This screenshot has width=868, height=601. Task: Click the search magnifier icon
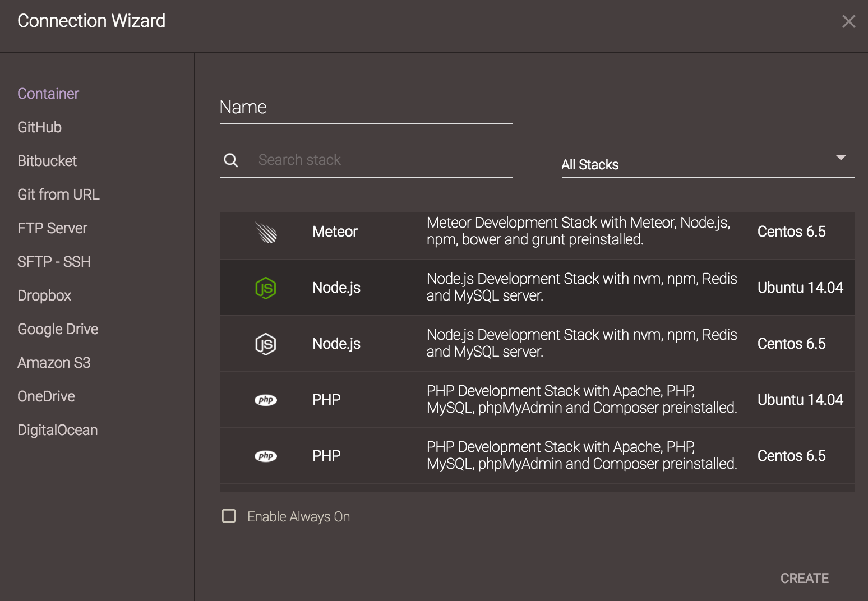[x=231, y=160]
